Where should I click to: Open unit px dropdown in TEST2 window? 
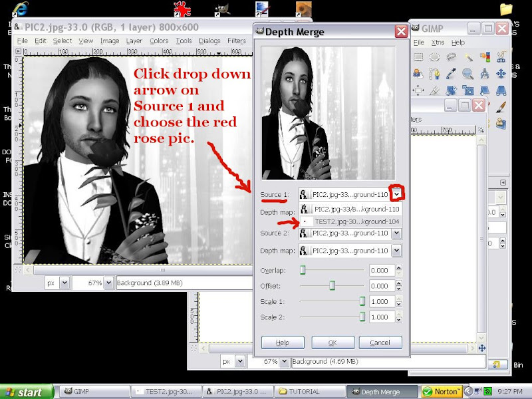240,362
